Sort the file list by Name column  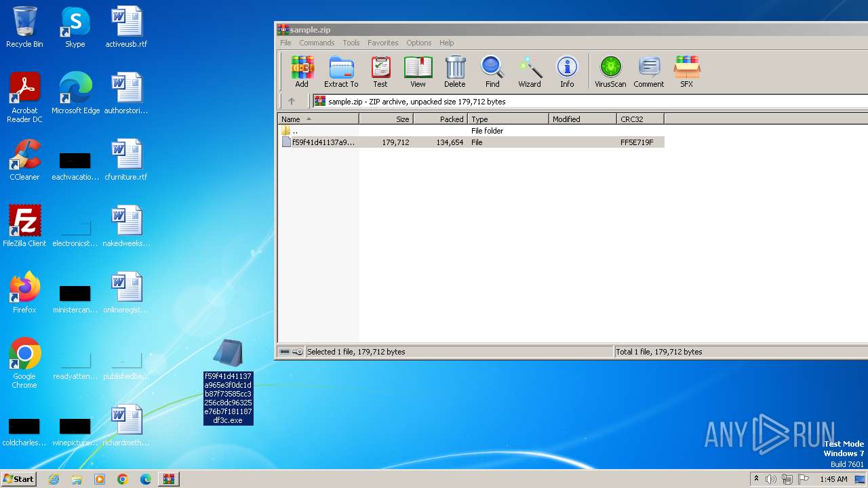(318, 119)
